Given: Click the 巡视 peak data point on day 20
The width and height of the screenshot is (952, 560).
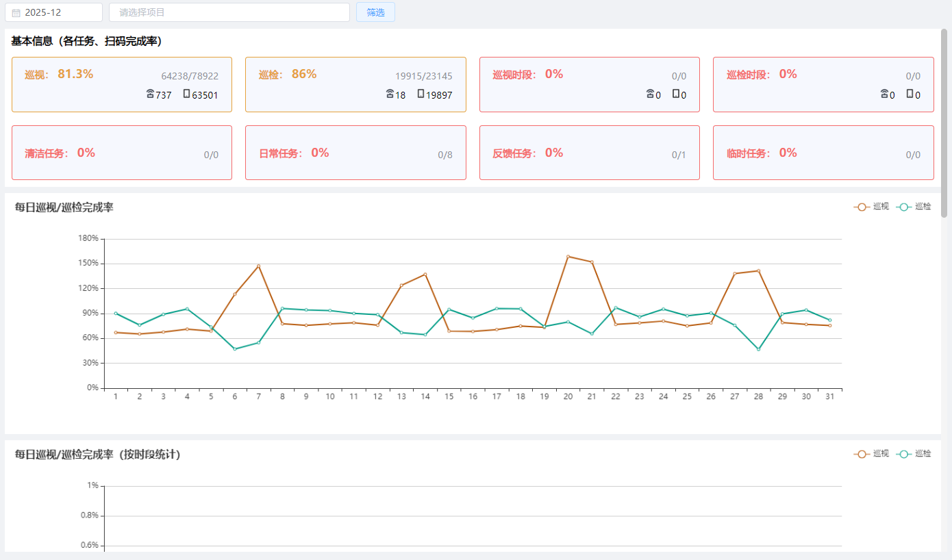Looking at the screenshot, I should (x=568, y=257).
